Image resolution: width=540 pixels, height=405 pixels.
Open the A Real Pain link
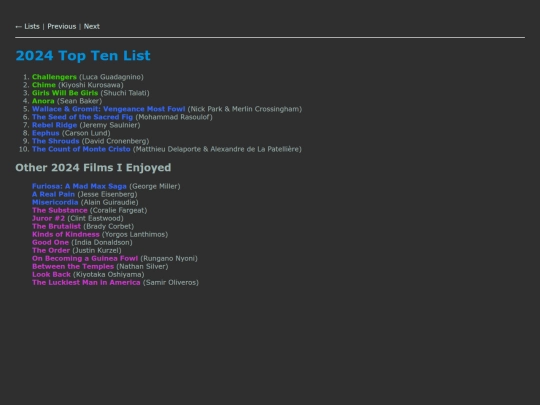pos(53,194)
